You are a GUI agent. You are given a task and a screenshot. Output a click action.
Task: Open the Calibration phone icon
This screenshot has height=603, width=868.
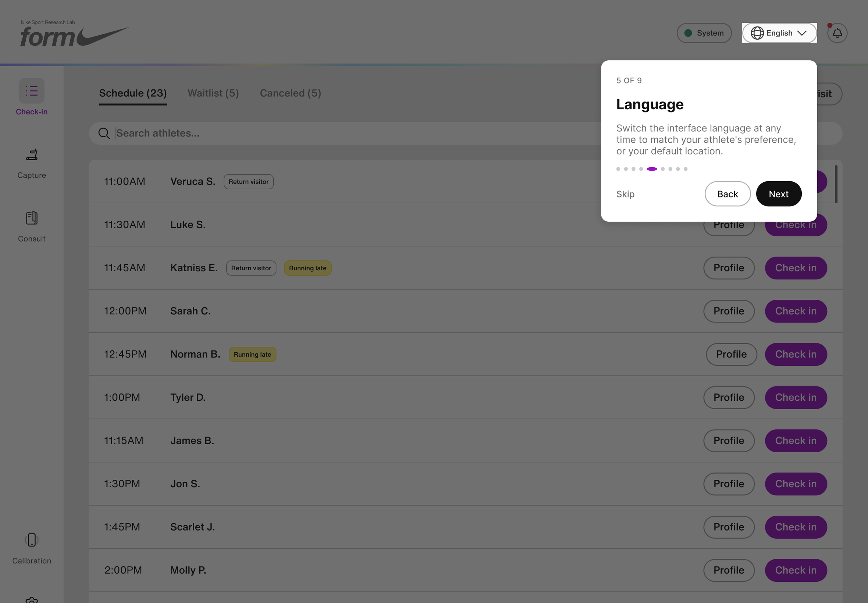tap(32, 540)
